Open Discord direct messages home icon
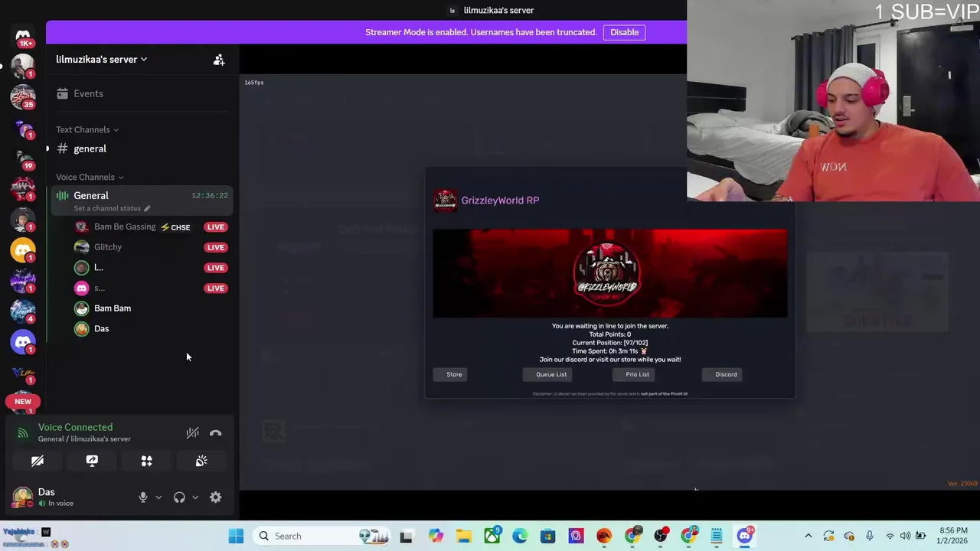Viewport: 980px width, 551px height. (x=23, y=36)
